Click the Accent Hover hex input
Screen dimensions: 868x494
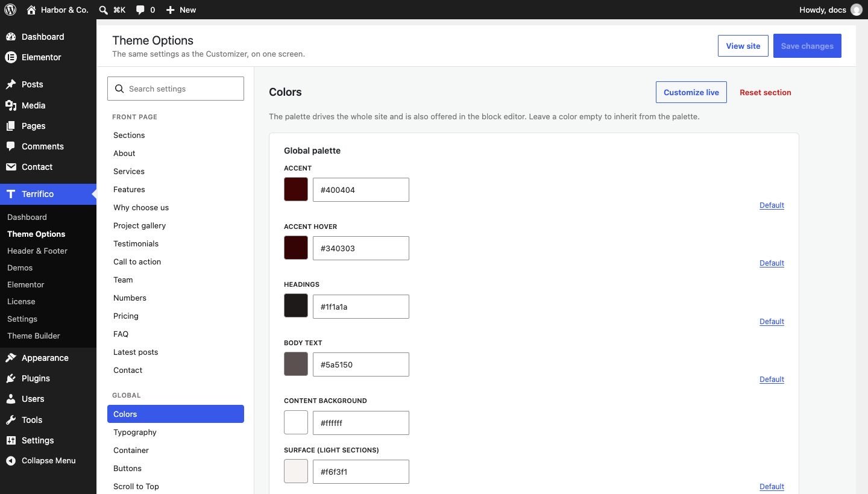(x=361, y=248)
